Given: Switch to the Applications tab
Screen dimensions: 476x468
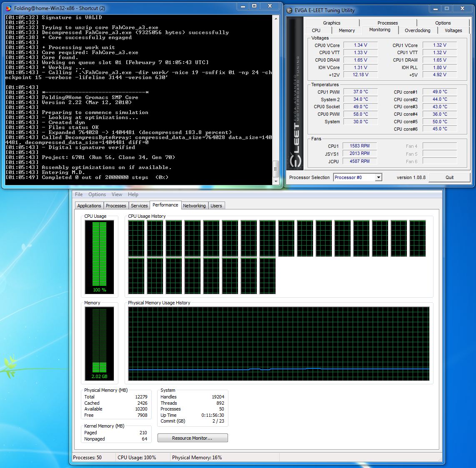Looking at the screenshot, I should (x=89, y=206).
